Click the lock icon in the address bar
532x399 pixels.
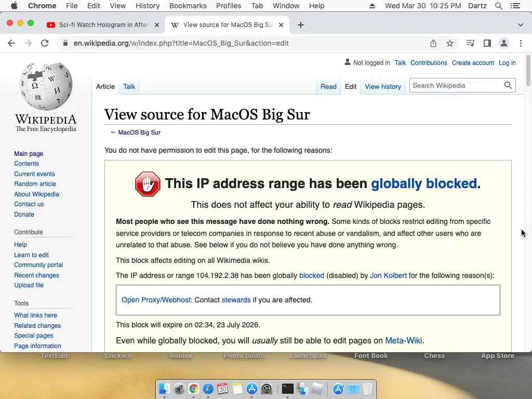click(x=65, y=43)
